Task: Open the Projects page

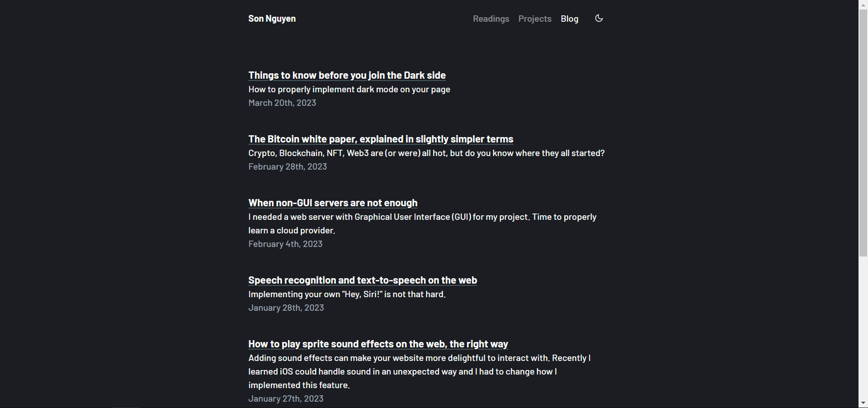Action: point(535,19)
